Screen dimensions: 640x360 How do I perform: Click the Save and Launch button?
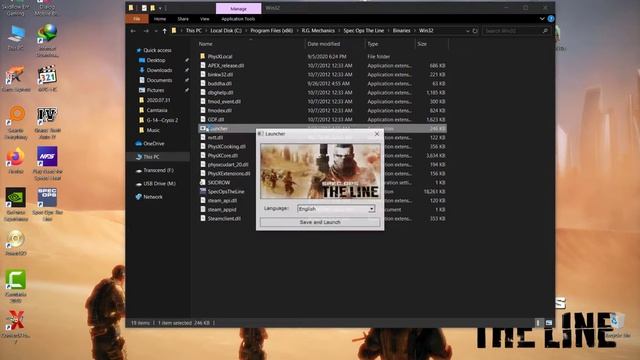click(x=320, y=222)
